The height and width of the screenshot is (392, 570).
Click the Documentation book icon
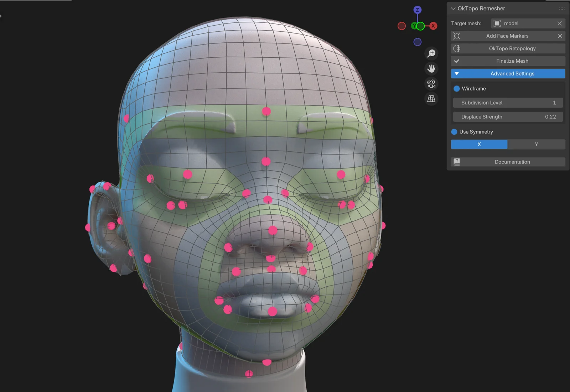(457, 162)
